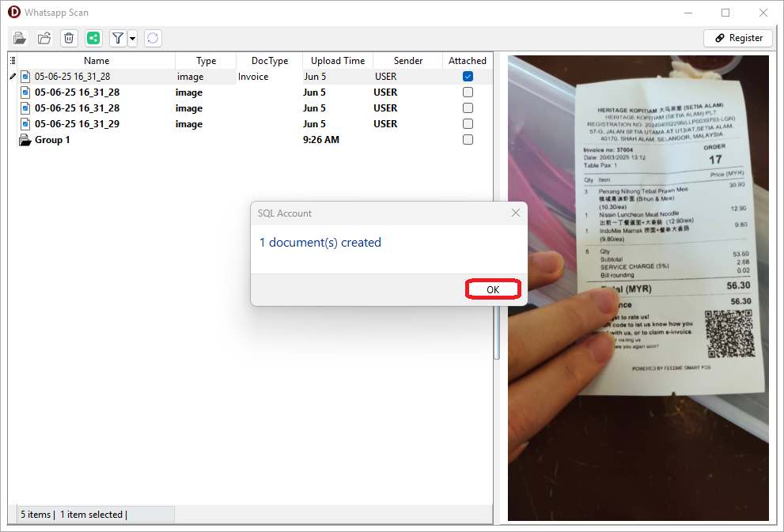Click the Sender column header

[408, 60]
